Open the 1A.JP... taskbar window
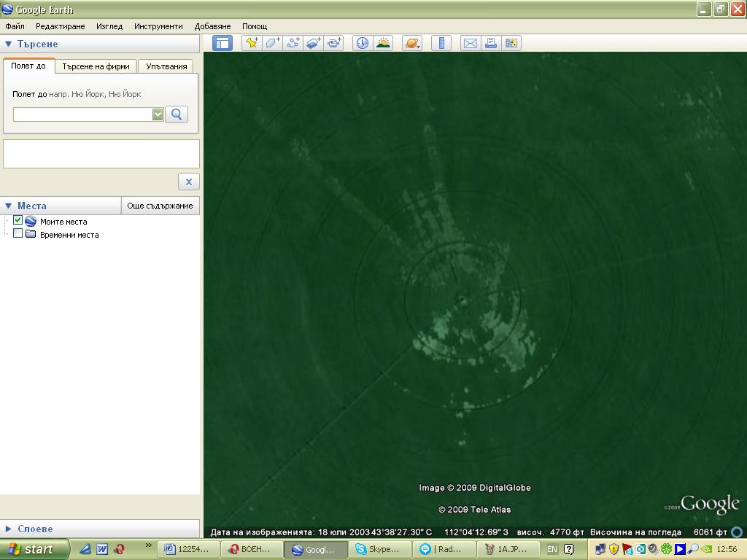Screen dimensions: 747x560 507,549
